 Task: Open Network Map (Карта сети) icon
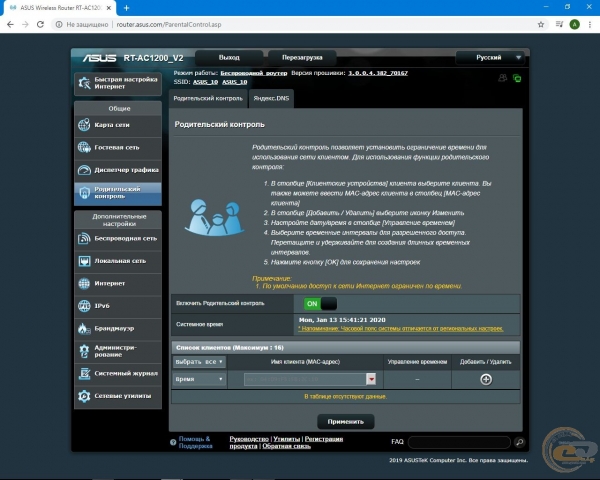pyautogui.click(x=84, y=125)
